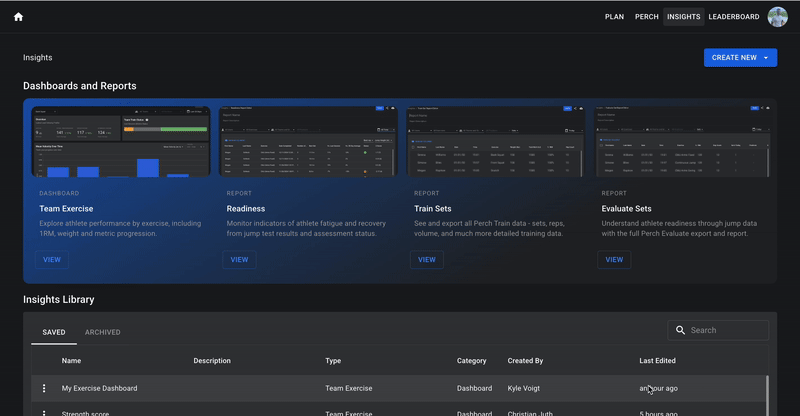Open My Exercise Dashboard row options menu
The height and width of the screenshot is (416, 800).
(44, 388)
